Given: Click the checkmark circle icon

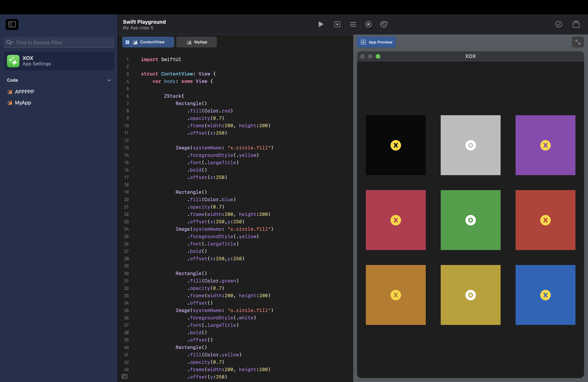Looking at the screenshot, I should pyautogui.click(x=559, y=24).
